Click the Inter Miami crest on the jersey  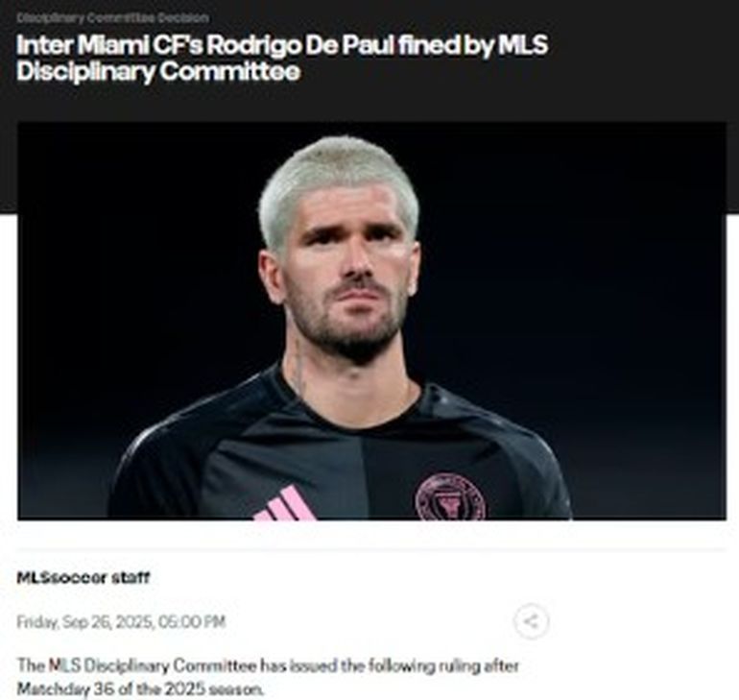point(450,497)
